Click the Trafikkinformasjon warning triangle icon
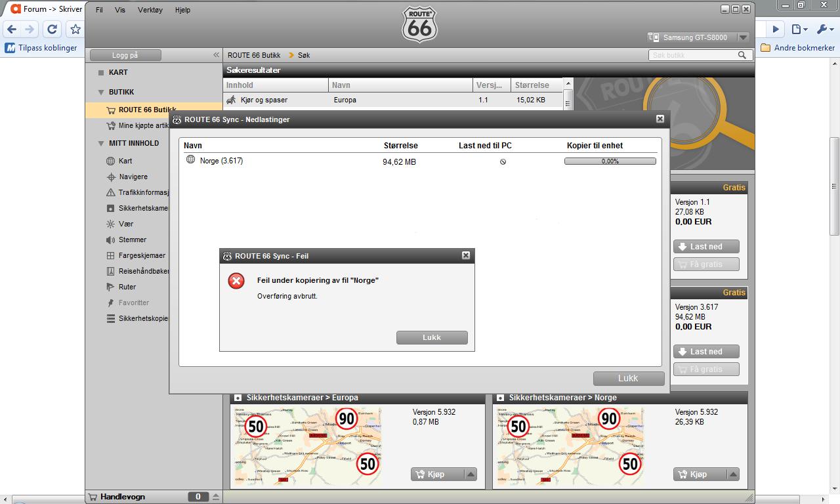This screenshot has width=840, height=504. tap(111, 192)
